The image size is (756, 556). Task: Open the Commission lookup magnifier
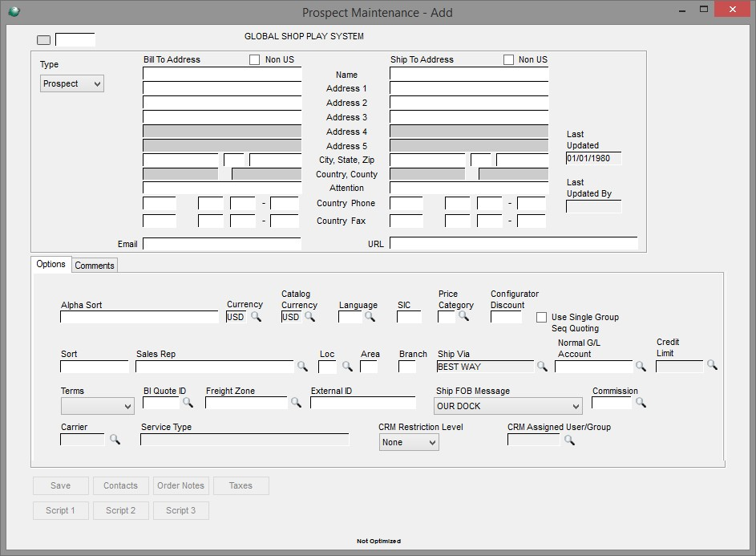tap(641, 403)
